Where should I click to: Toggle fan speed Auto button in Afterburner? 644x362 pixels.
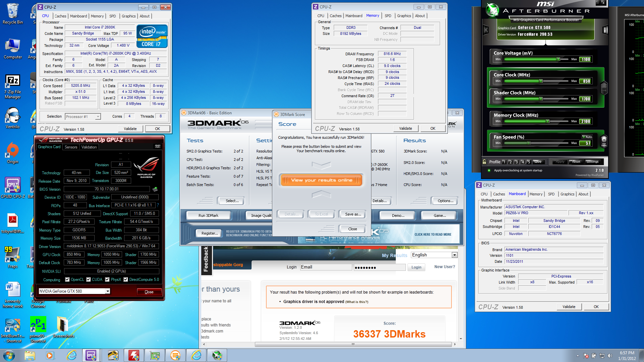click(x=587, y=137)
